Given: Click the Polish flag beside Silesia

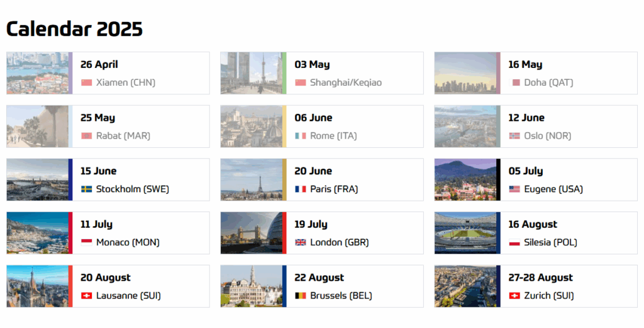Looking at the screenshot, I should pyautogui.click(x=514, y=242).
